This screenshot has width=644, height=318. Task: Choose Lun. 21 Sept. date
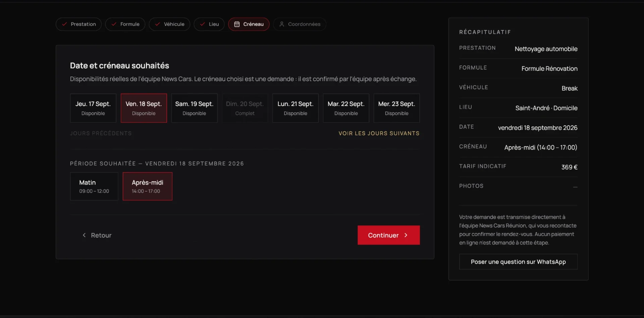(296, 108)
